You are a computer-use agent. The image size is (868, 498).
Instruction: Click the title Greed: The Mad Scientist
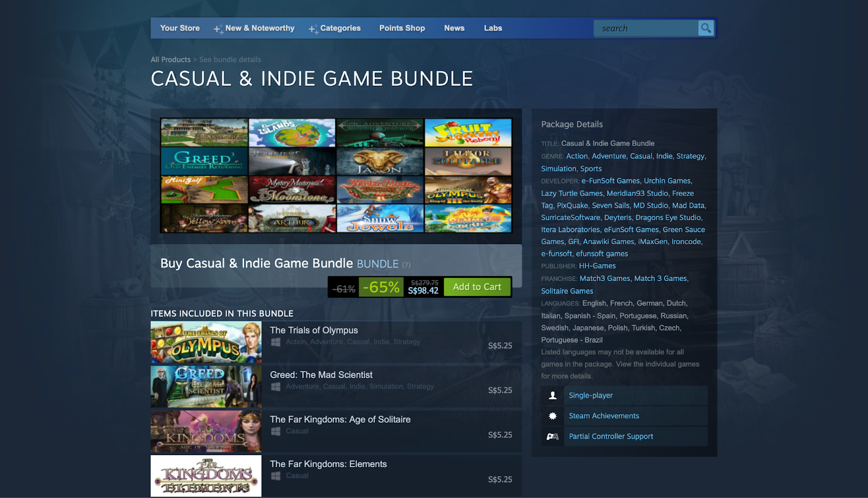tap(321, 375)
